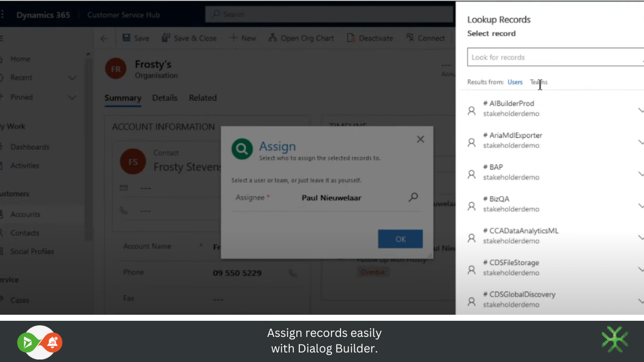
Task: Click the Dynamics 365 app title
Action: click(x=43, y=15)
